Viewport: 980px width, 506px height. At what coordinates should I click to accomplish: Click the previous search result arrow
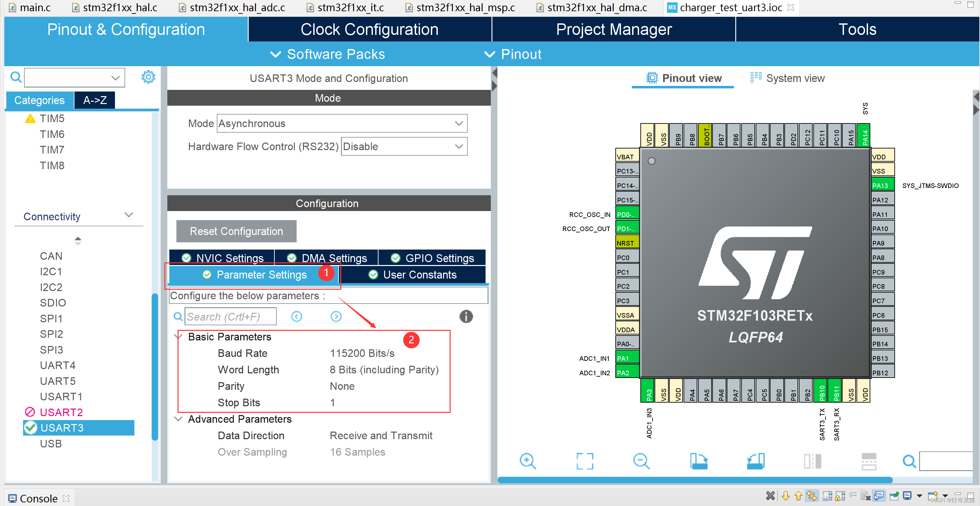click(x=296, y=316)
